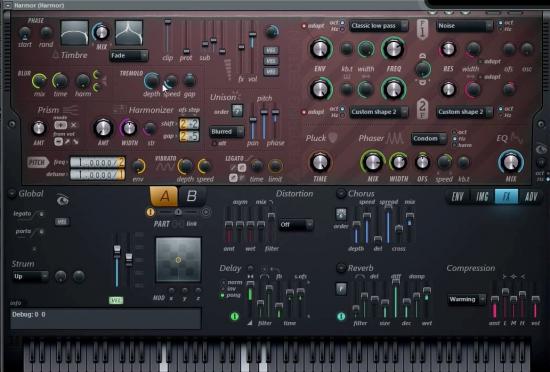Click the Pluck guitar pick icon

[333, 138]
